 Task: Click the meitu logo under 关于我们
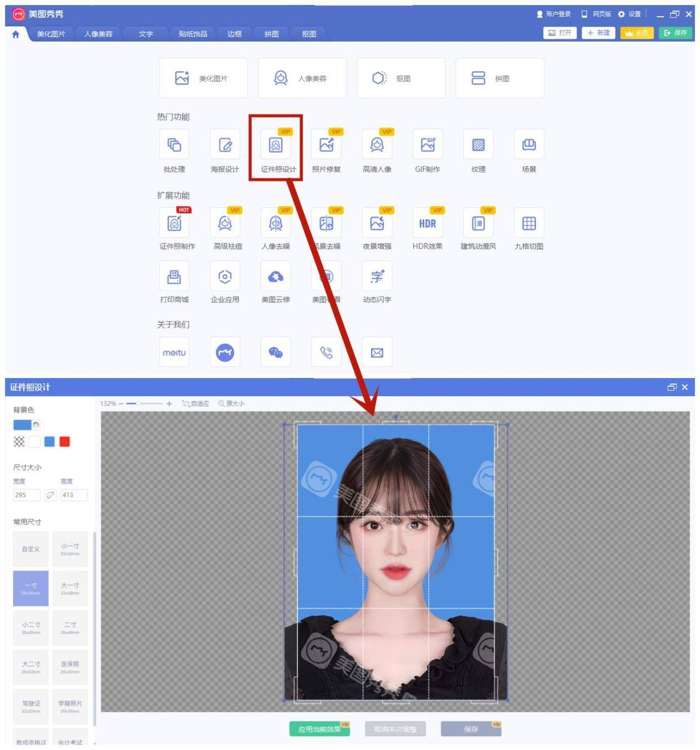tap(174, 352)
